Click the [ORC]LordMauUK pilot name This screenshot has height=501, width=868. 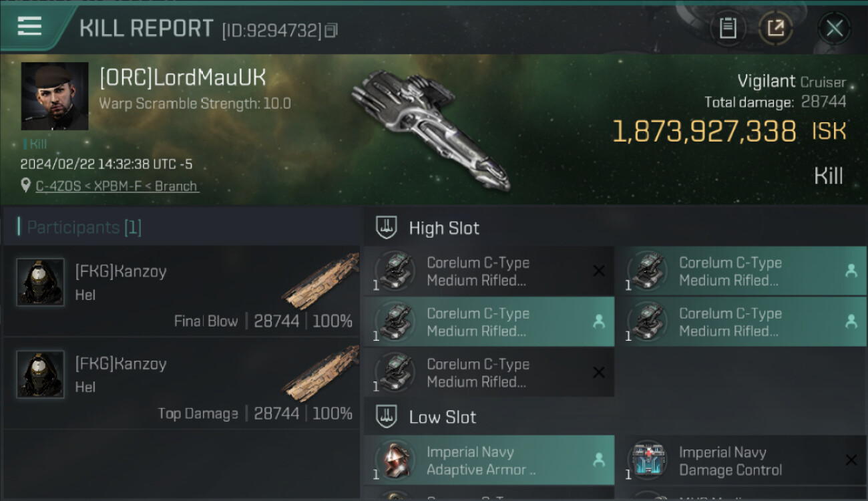point(182,78)
